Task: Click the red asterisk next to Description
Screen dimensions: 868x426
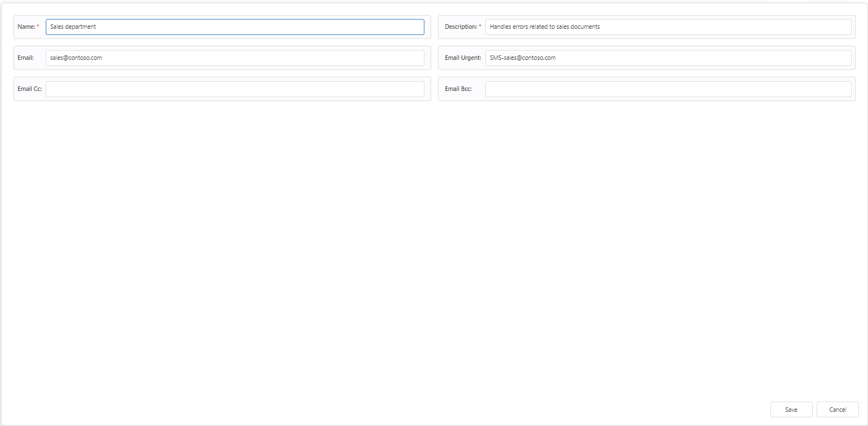Action: click(x=480, y=27)
